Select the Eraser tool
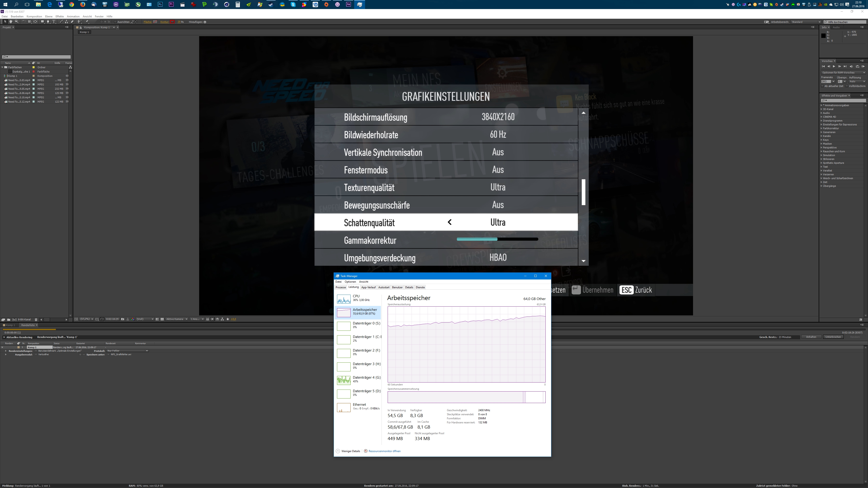Screen dimensions: 868x488 pos(72,22)
